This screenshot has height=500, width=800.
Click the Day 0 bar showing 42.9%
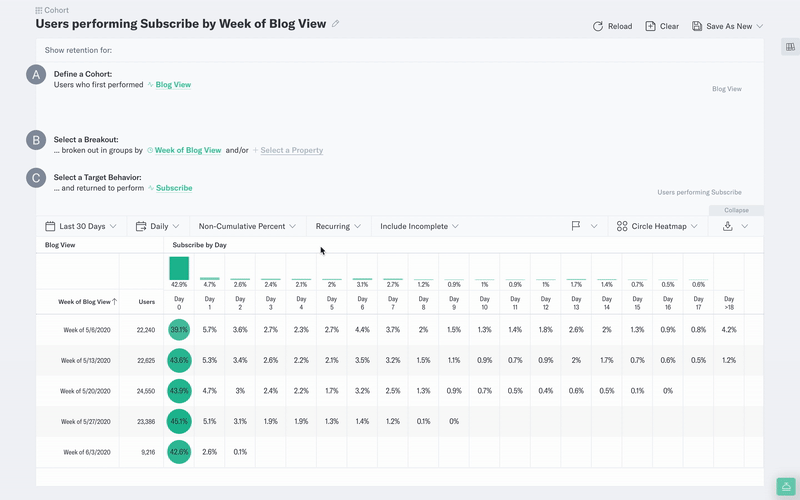click(x=179, y=268)
